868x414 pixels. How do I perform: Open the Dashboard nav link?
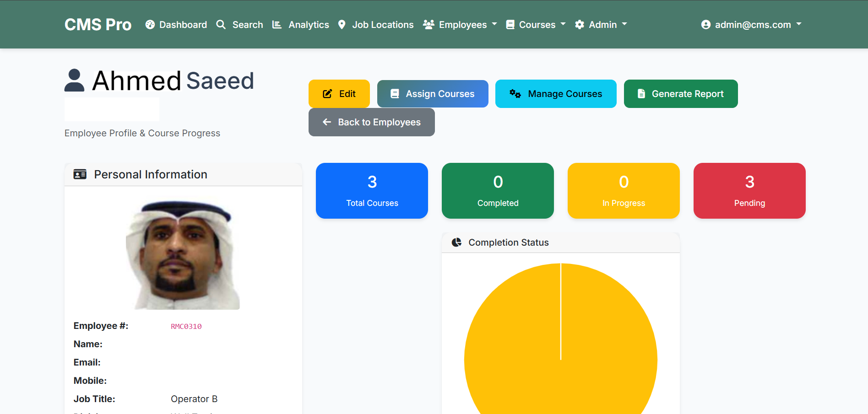click(x=176, y=25)
